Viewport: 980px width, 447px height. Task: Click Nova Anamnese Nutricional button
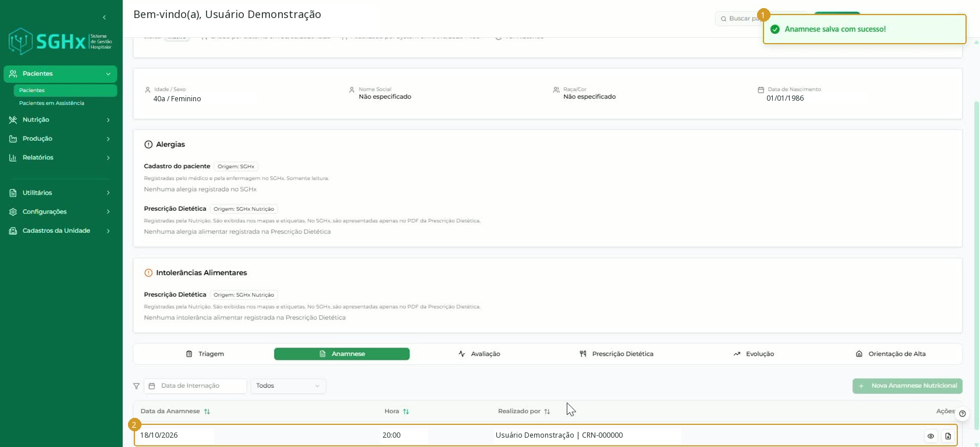[x=907, y=386]
